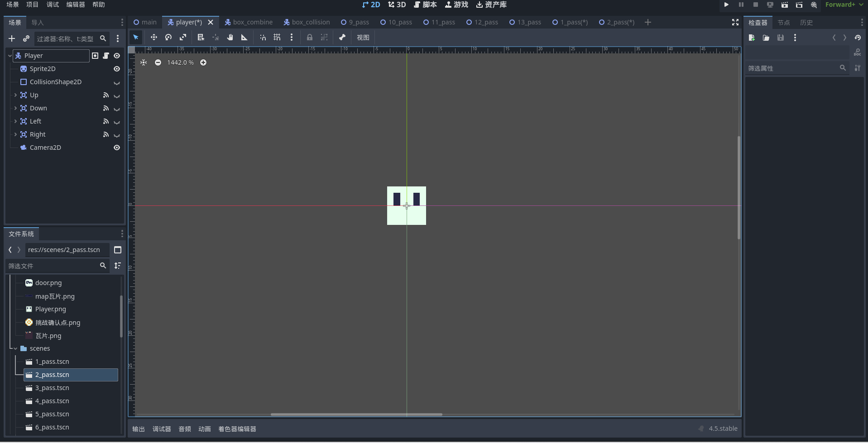Switch to the box_combine scene tab
Screen dimensions: 868x443
[249, 22]
